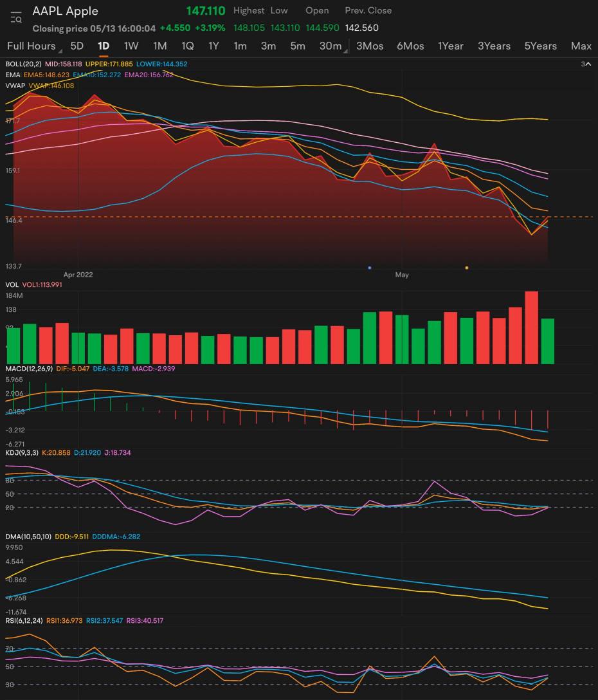Screen dimensions: 598x700
Task: Open the 30m interval dropdown
Action: pos(333,46)
